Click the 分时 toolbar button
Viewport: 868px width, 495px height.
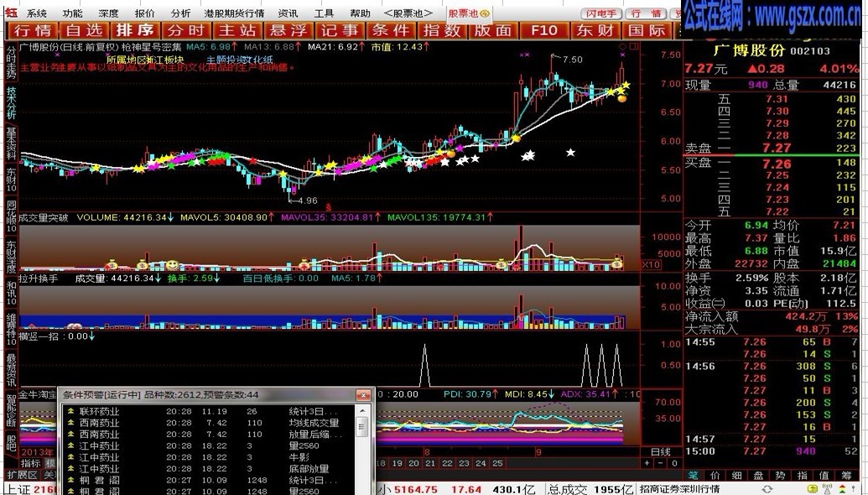tap(186, 30)
